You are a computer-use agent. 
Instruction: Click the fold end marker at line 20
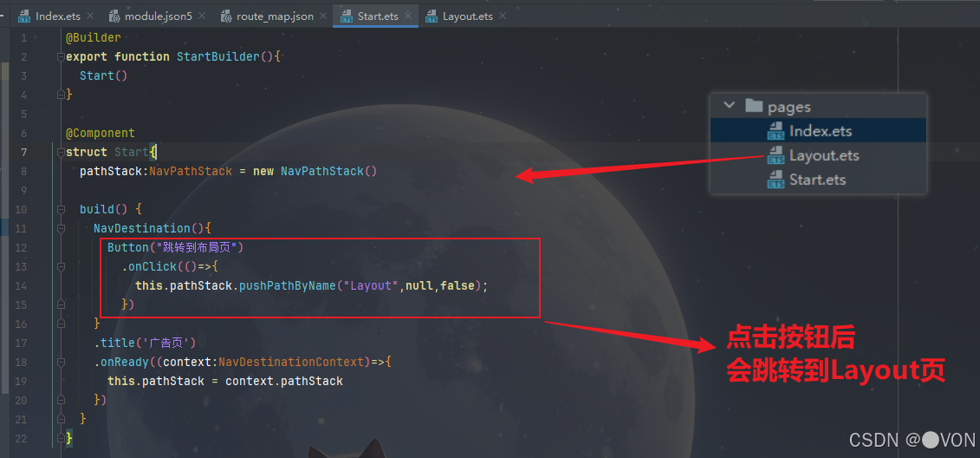point(61,401)
